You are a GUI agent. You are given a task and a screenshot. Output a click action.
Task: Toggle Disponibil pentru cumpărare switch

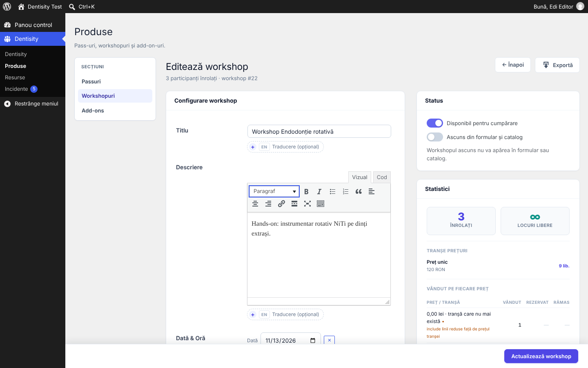click(435, 123)
